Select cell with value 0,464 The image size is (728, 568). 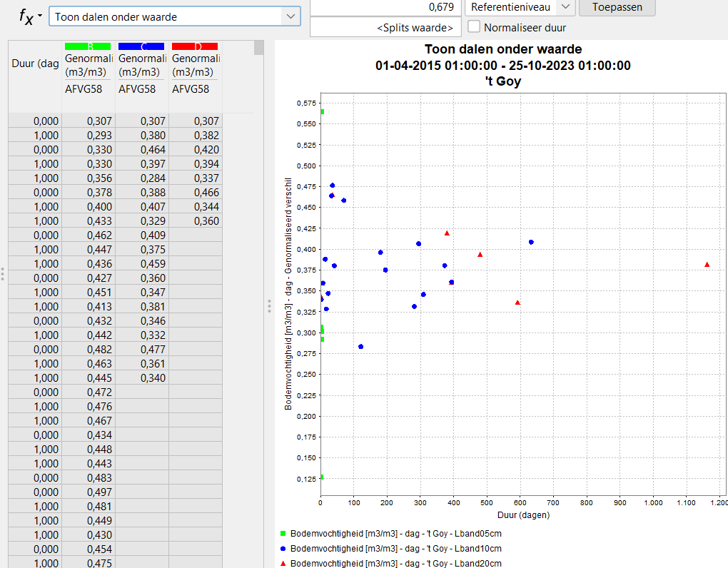(141, 149)
